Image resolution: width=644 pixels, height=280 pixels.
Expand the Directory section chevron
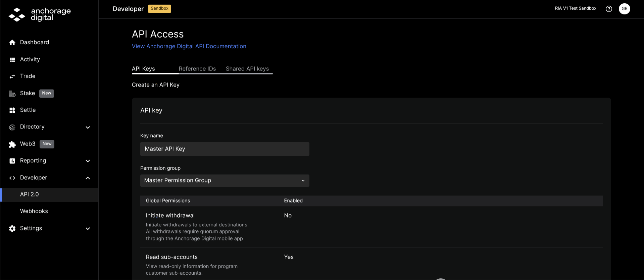click(88, 127)
